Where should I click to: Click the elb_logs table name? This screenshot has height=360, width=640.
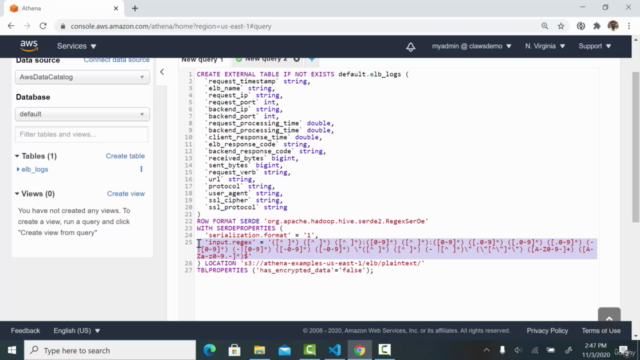pos(35,169)
